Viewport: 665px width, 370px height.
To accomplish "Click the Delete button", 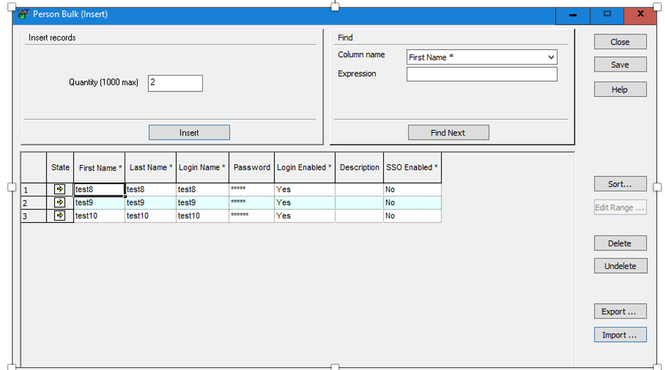I will tap(620, 243).
